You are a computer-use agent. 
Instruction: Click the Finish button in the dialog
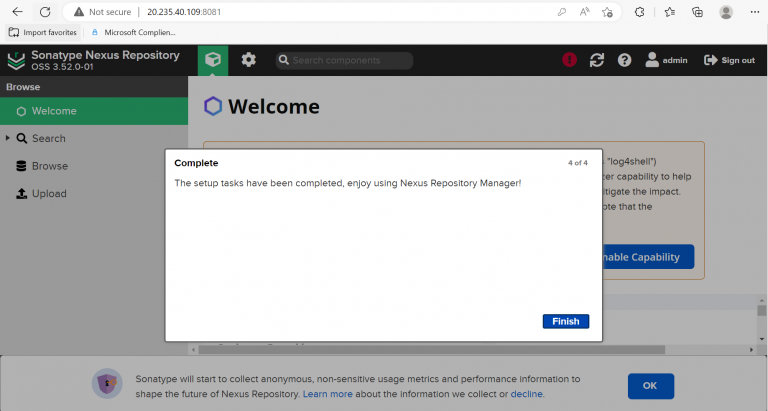coord(565,321)
